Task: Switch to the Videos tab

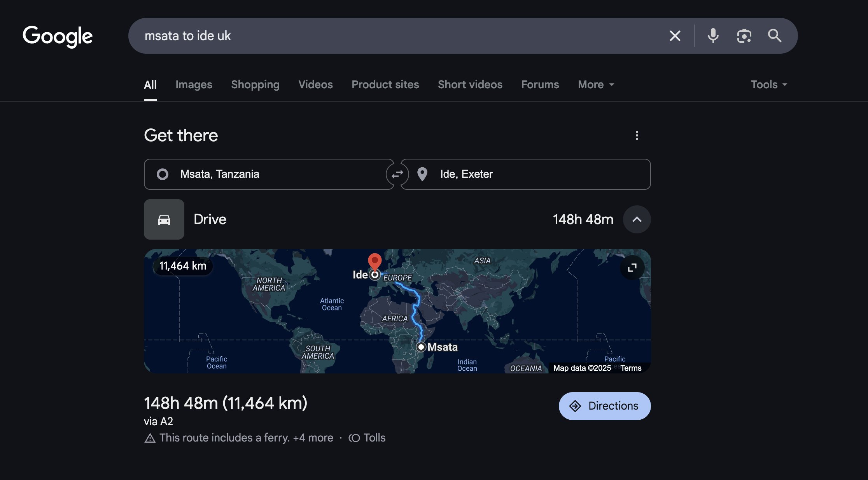Action: point(315,84)
